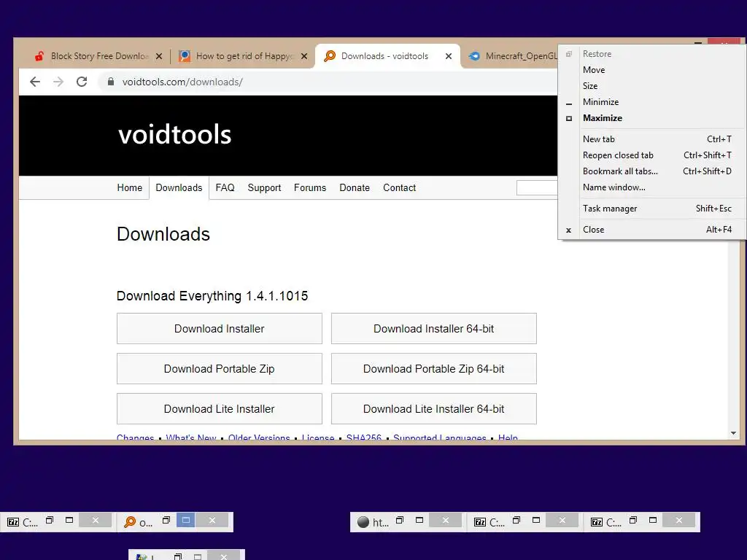Screen dimensions: 747x560
Task: Click the voidtools.com/downloads/ address bar
Action: tap(329, 82)
